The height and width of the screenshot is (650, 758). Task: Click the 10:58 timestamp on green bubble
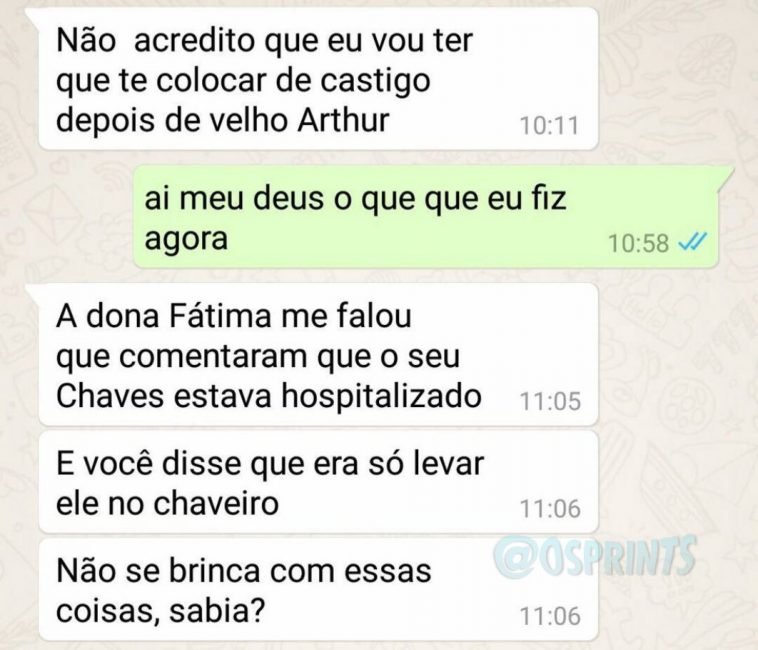coord(638,243)
